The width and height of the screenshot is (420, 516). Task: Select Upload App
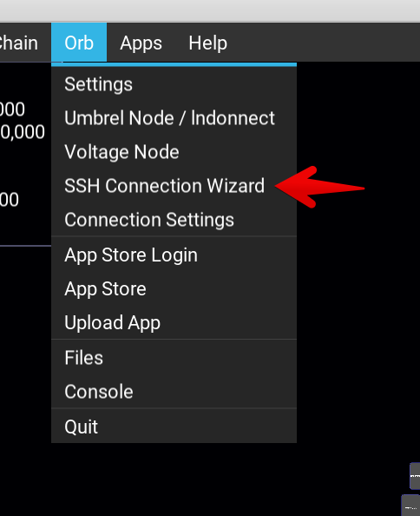tap(174, 322)
